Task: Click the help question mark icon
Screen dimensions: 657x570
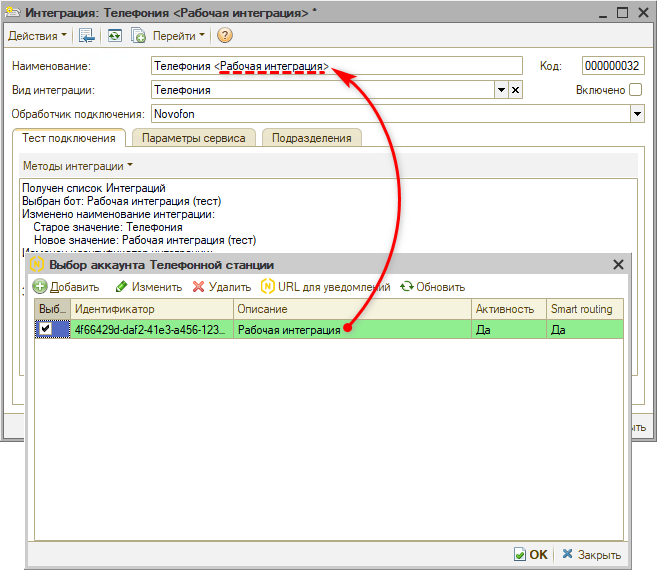Action: (x=224, y=35)
